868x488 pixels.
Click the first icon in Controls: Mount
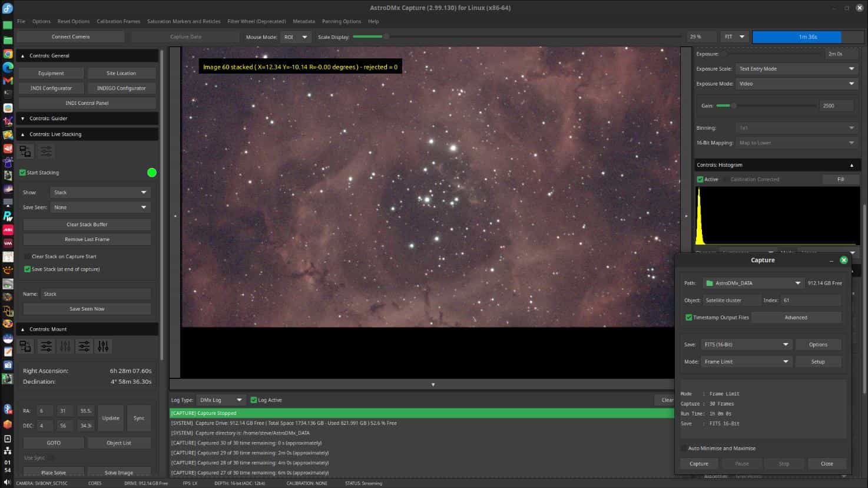[25, 347]
